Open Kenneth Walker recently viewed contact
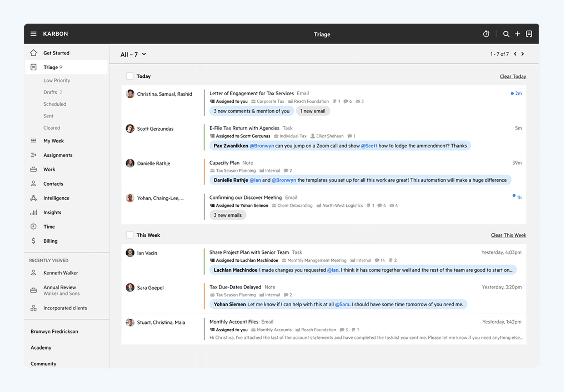The image size is (564, 392). (x=61, y=273)
